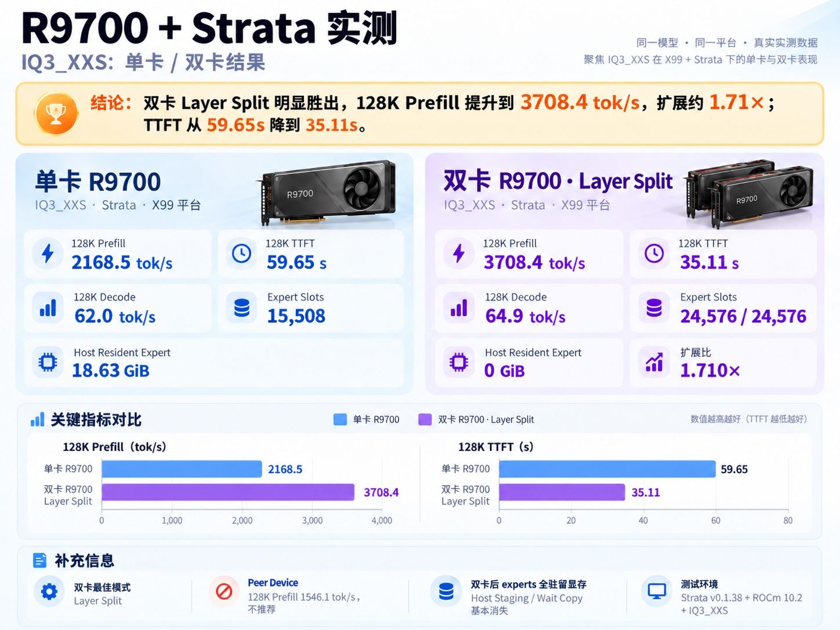Select the chip icon beside 18.63 GiB

pos(48,363)
